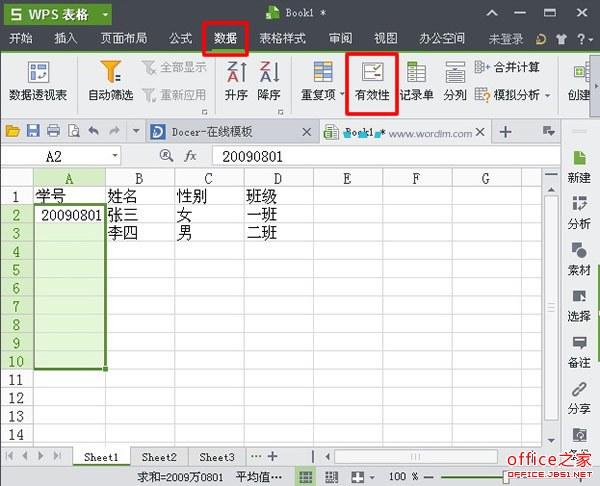The height and width of the screenshot is (486, 600).
Task: Open the 记录单 record form
Action: (416, 82)
